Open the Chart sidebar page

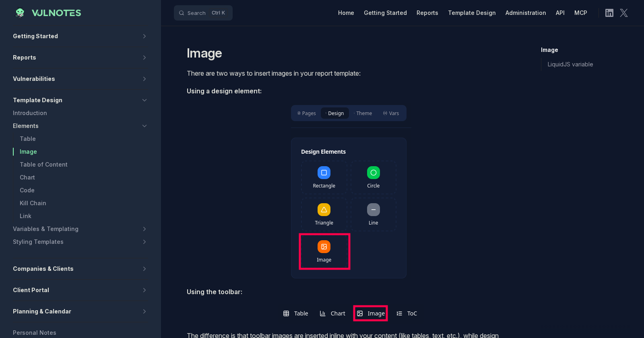point(27,177)
